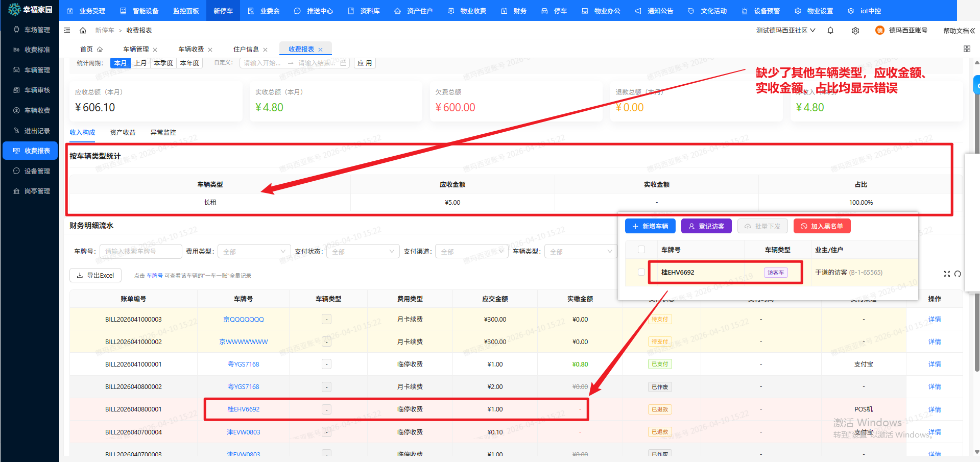Select the 上月 statistics period option

point(140,63)
